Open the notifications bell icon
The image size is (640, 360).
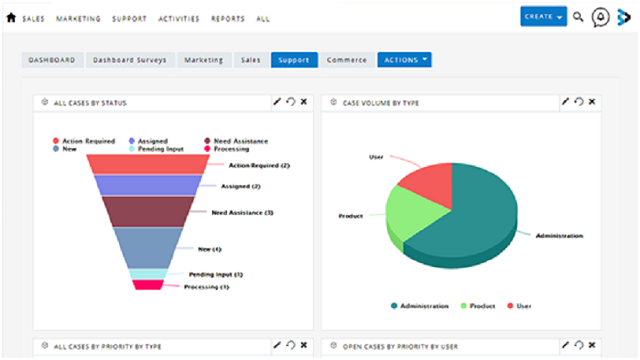pos(600,18)
